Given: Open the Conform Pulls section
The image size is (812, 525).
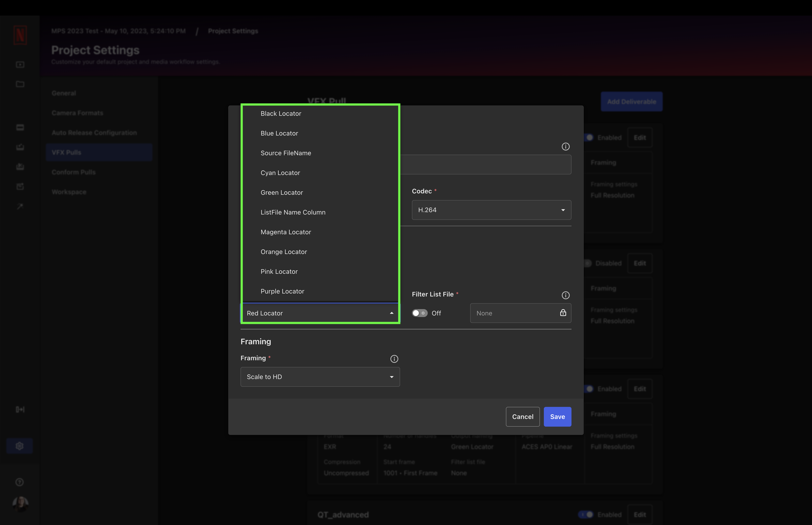Looking at the screenshot, I should click(x=99, y=172).
